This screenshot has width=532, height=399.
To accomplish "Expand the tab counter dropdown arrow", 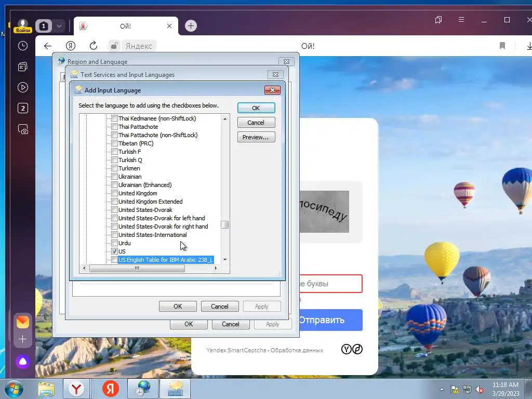I will 59,26.
